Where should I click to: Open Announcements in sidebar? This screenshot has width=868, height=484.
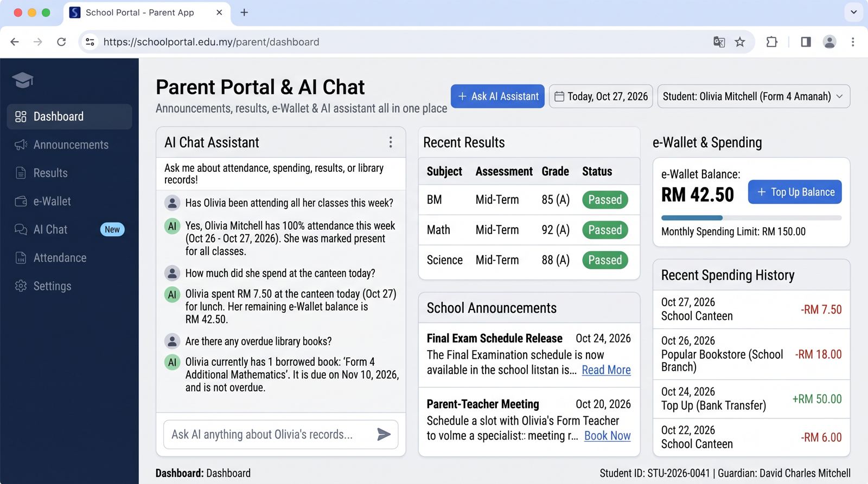(69, 145)
